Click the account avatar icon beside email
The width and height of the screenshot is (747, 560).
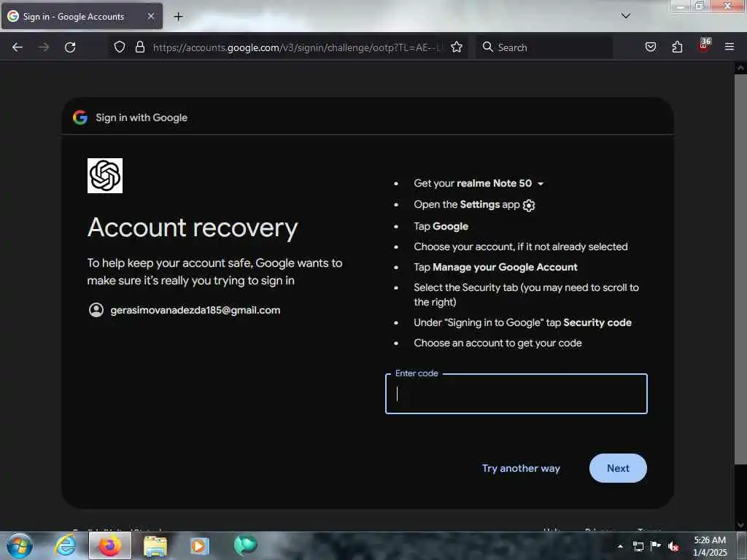click(x=96, y=310)
